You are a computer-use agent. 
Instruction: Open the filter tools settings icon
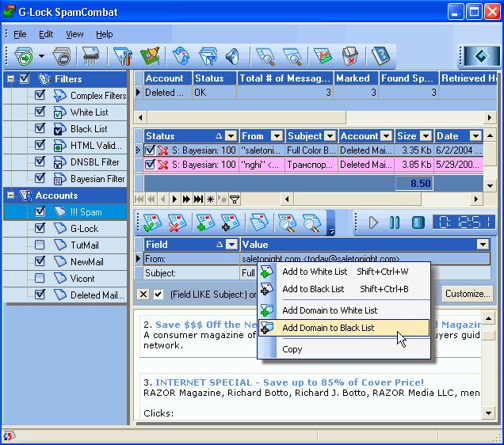[x=123, y=56]
